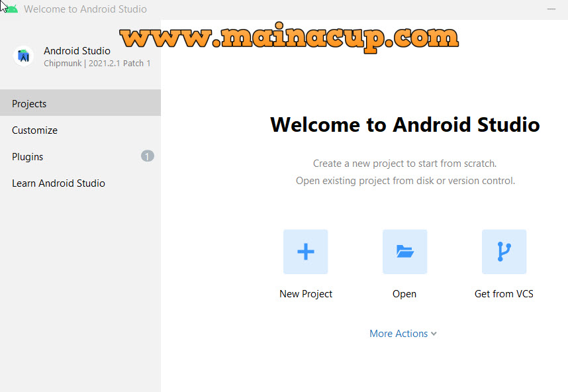
Task: Select the Projects tab
Action: pos(80,103)
